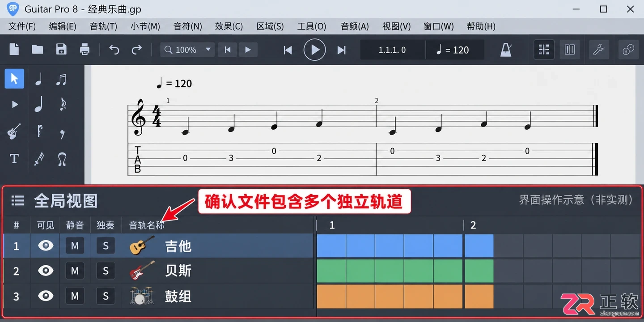Viewport: 644px width, 322px height.
Task: Select the track name 贝斯
Action: tap(178, 271)
